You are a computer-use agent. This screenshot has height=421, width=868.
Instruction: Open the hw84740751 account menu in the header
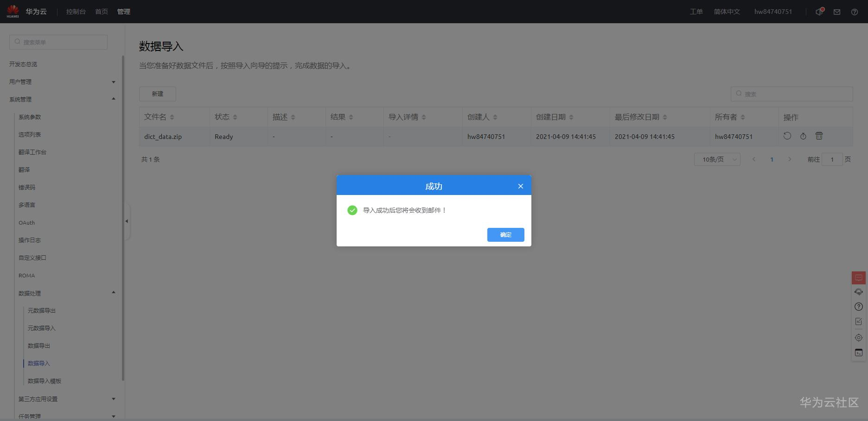click(x=773, y=12)
